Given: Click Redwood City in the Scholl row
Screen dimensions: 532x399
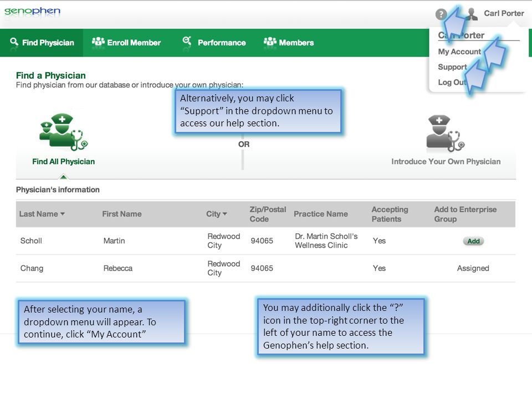Looking at the screenshot, I should (x=223, y=241).
